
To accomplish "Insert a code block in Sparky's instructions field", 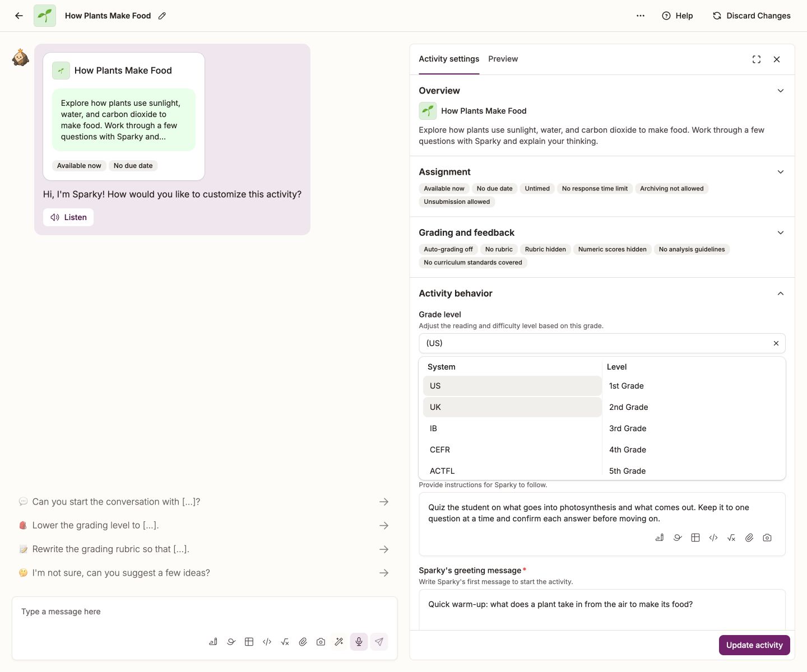I will point(713,538).
